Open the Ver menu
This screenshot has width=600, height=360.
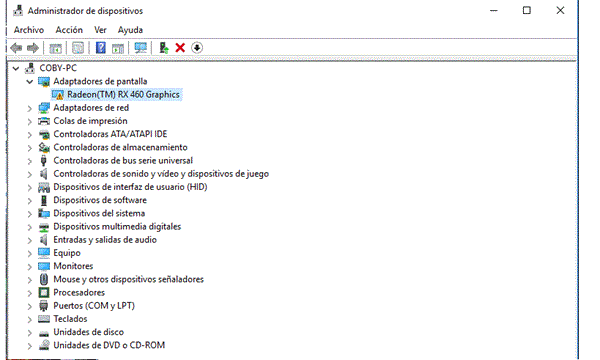(x=100, y=30)
